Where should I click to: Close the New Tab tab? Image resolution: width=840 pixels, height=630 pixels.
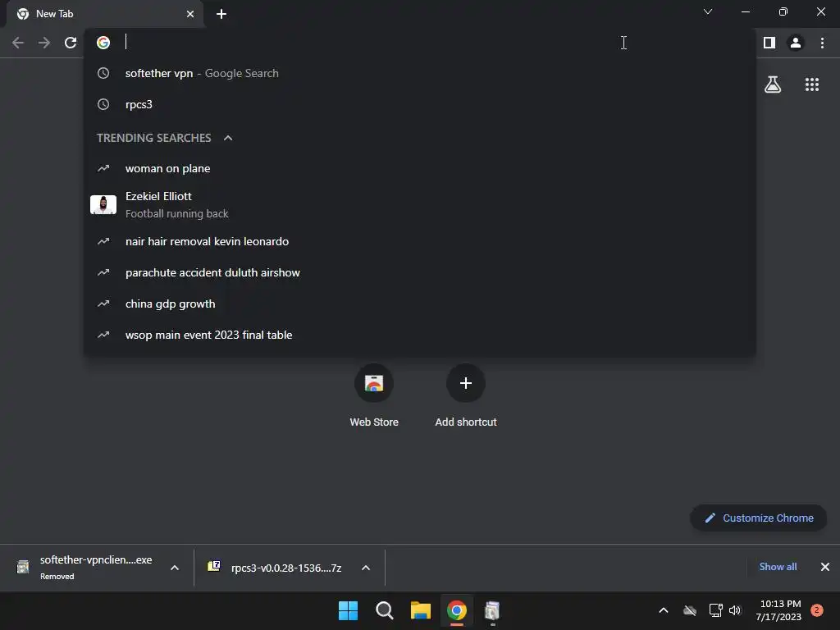[190, 14]
